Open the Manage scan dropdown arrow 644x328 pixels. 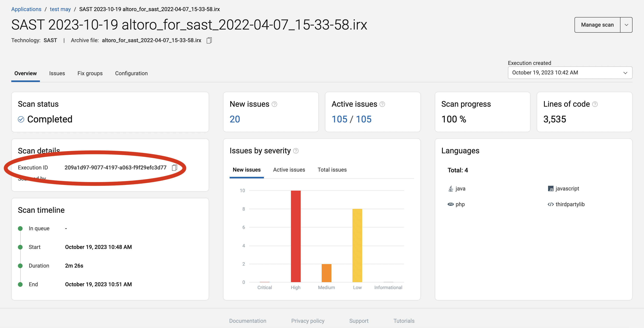(x=626, y=25)
